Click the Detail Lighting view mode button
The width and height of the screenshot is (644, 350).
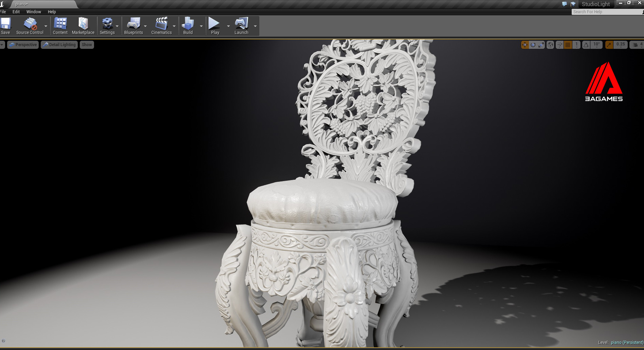click(59, 45)
